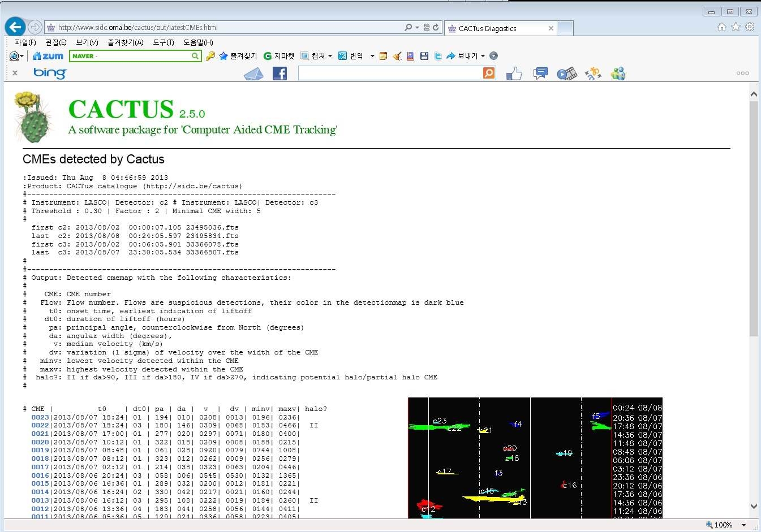
Task: Open the Facebook icon in Bing bar
Action: [x=280, y=73]
